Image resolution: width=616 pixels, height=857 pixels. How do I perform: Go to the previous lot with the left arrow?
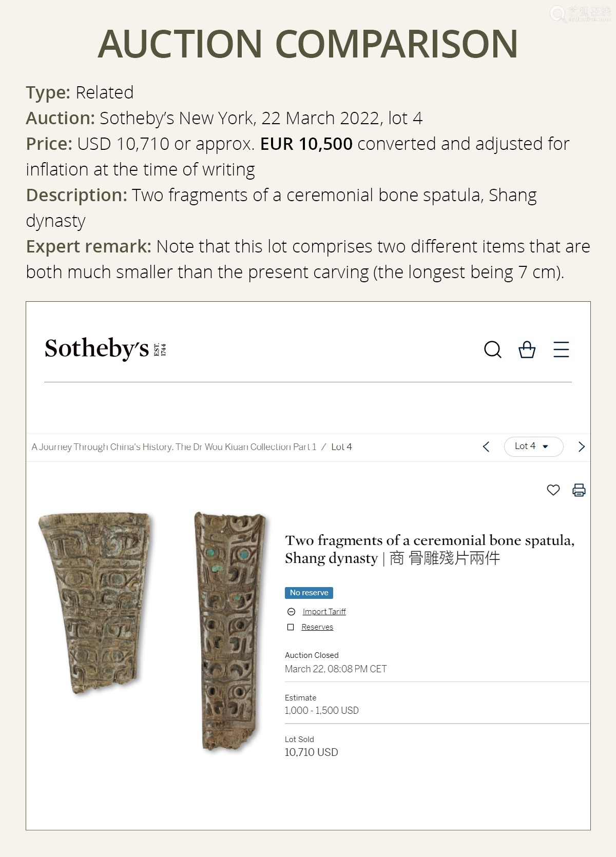click(486, 446)
